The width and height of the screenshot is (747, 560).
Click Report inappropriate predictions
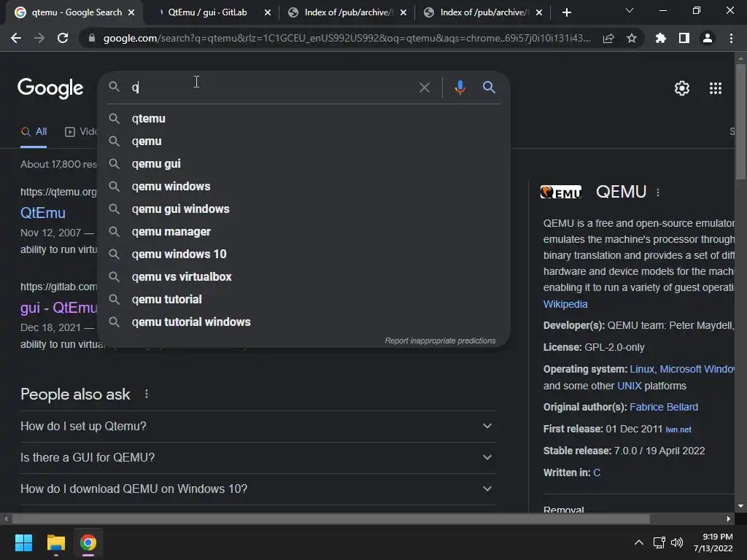tap(440, 341)
